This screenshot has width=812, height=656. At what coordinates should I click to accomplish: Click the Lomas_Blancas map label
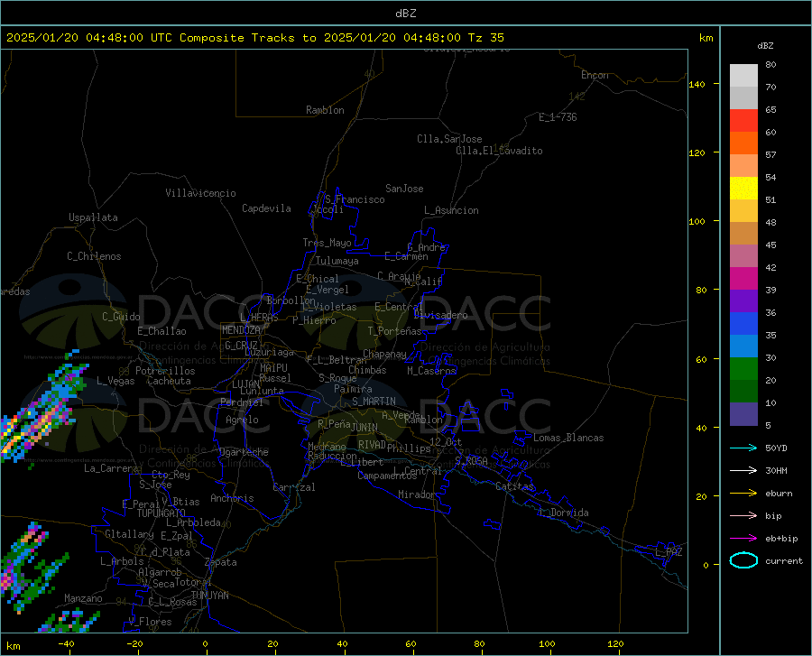tap(568, 438)
